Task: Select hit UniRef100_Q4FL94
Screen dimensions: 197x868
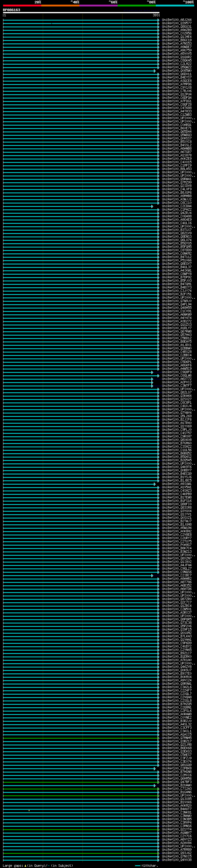Action: coord(177,305)
